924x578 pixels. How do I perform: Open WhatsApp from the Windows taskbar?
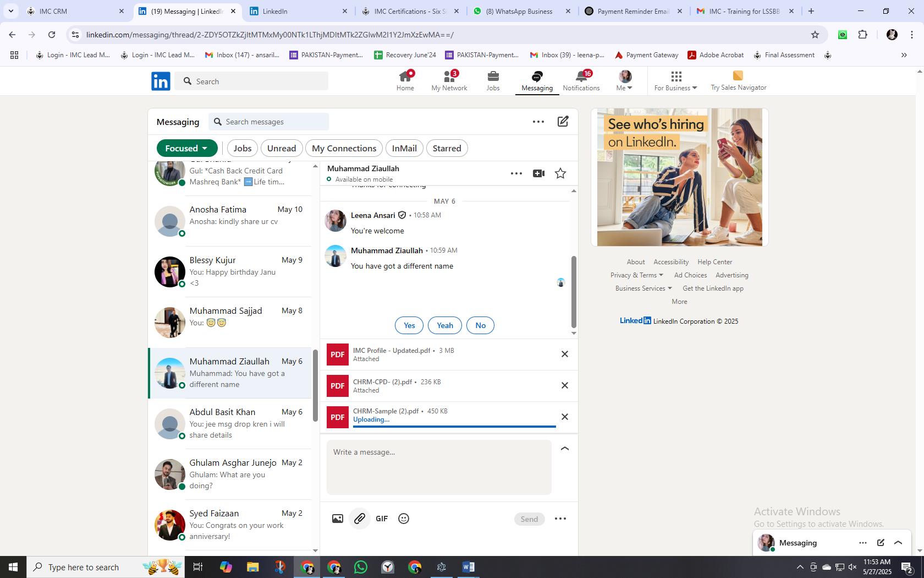coord(361,567)
